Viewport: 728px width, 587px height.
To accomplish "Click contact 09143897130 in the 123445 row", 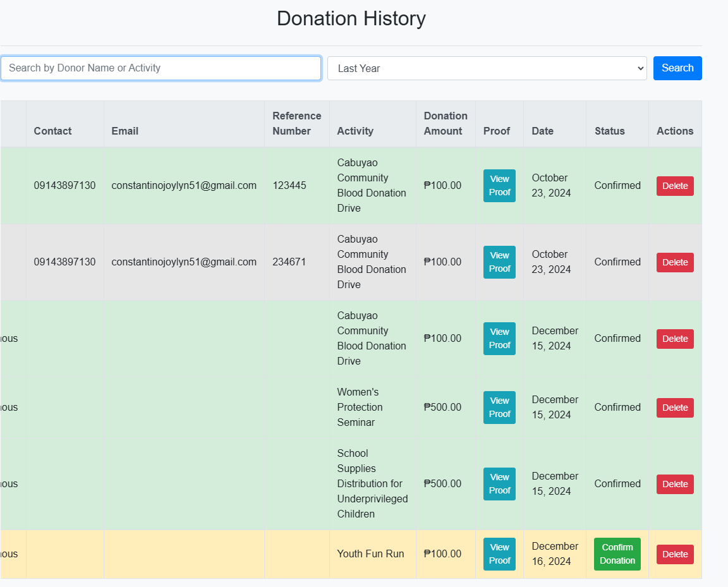I will (64, 186).
